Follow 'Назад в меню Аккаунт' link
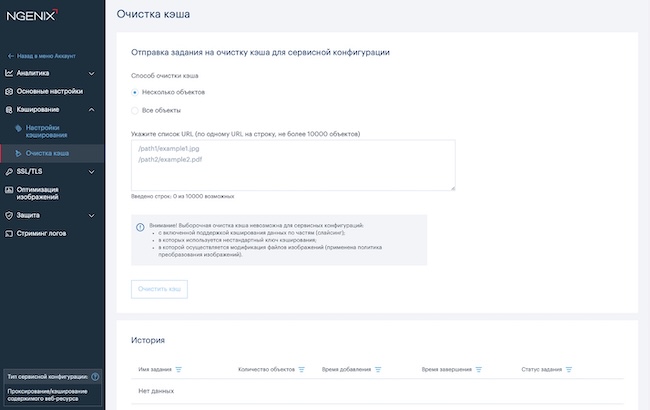650x410 pixels. [x=44, y=56]
